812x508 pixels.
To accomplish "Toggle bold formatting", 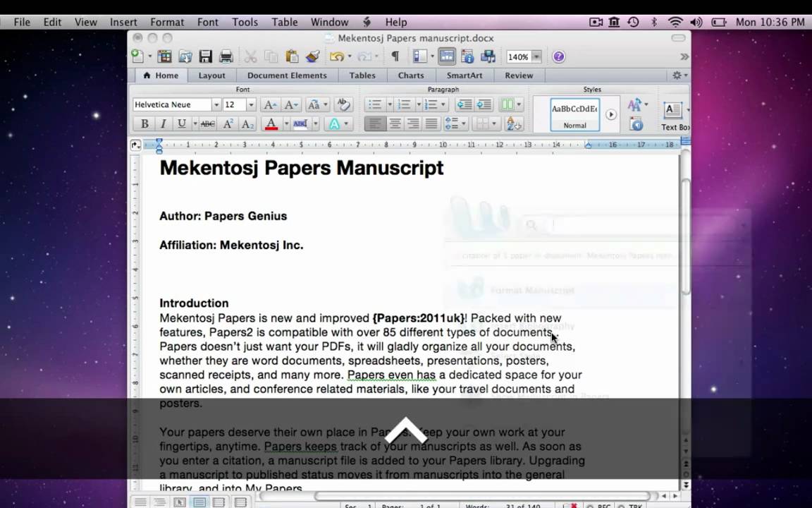I will point(144,124).
